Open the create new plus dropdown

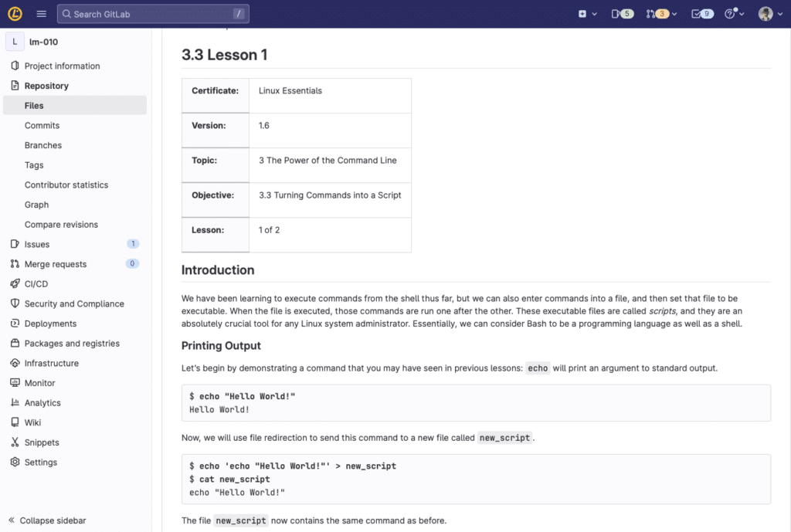[587, 14]
